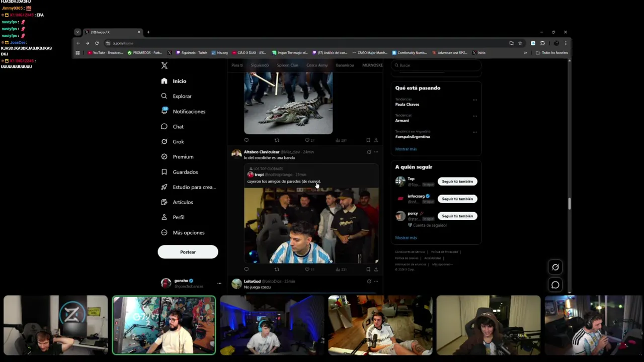Bookmark the crocodile image post
Viewport: 644px width, 362px height.
pos(368,140)
